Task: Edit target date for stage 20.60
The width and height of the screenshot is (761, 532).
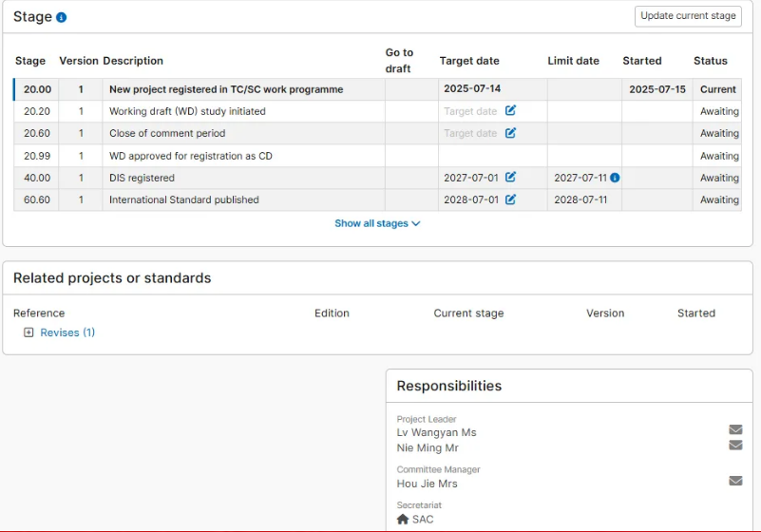Action: [510, 133]
